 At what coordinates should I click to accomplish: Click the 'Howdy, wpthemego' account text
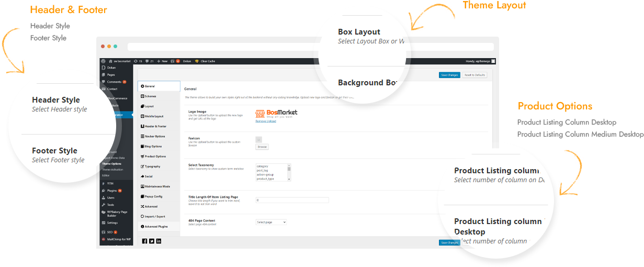click(x=478, y=61)
